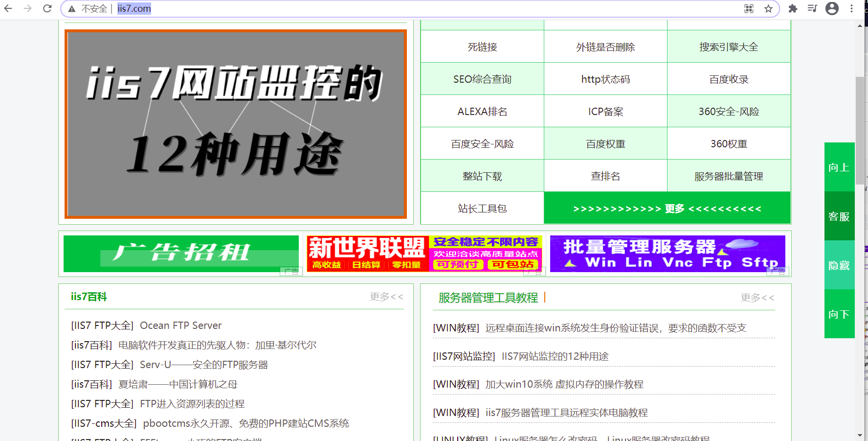Open the 加大win10系统虚拟内存 tutorial
The width and height of the screenshot is (868, 441).
(x=564, y=384)
